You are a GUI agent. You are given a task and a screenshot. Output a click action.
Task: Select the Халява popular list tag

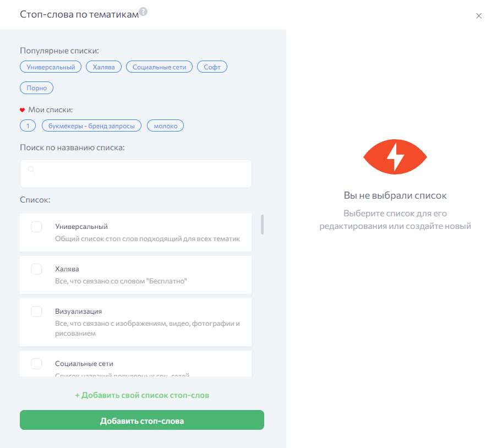coord(104,67)
